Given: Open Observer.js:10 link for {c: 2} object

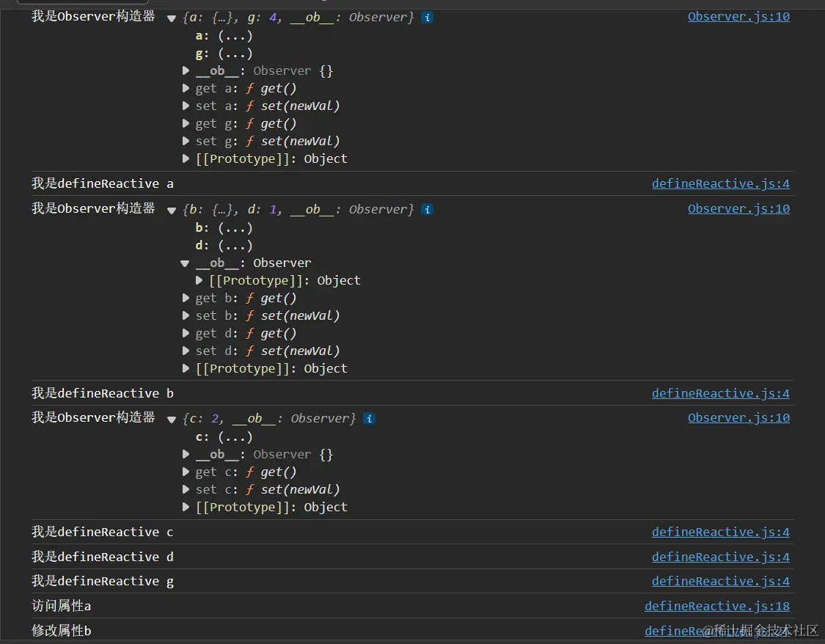Looking at the screenshot, I should pos(738,418).
